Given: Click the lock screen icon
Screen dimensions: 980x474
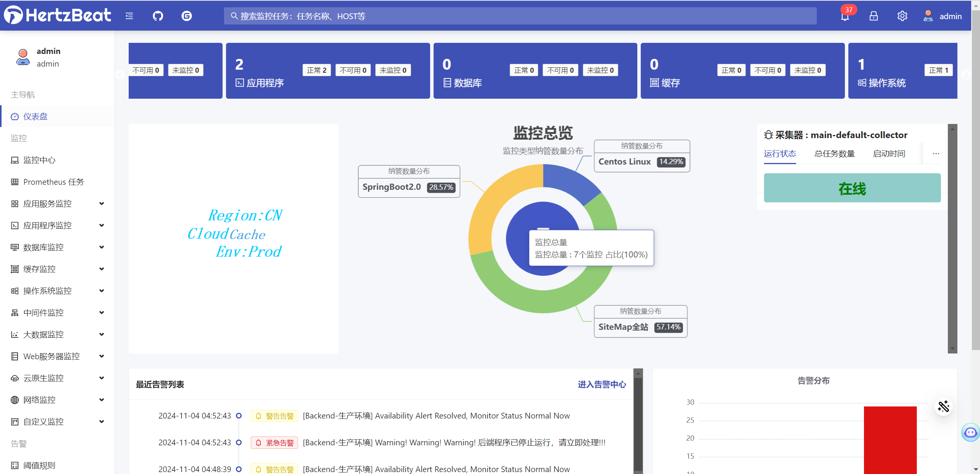Looking at the screenshot, I should 874,16.
